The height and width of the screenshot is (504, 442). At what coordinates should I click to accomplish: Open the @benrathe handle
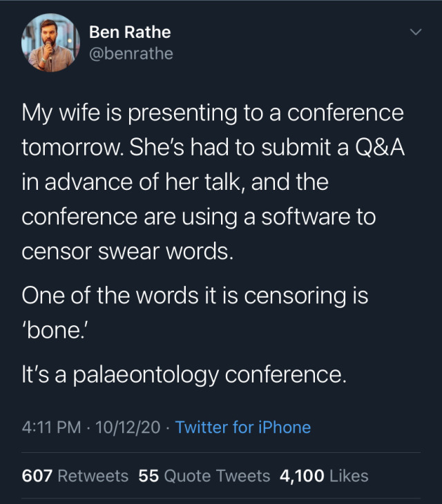pyautogui.click(x=131, y=53)
